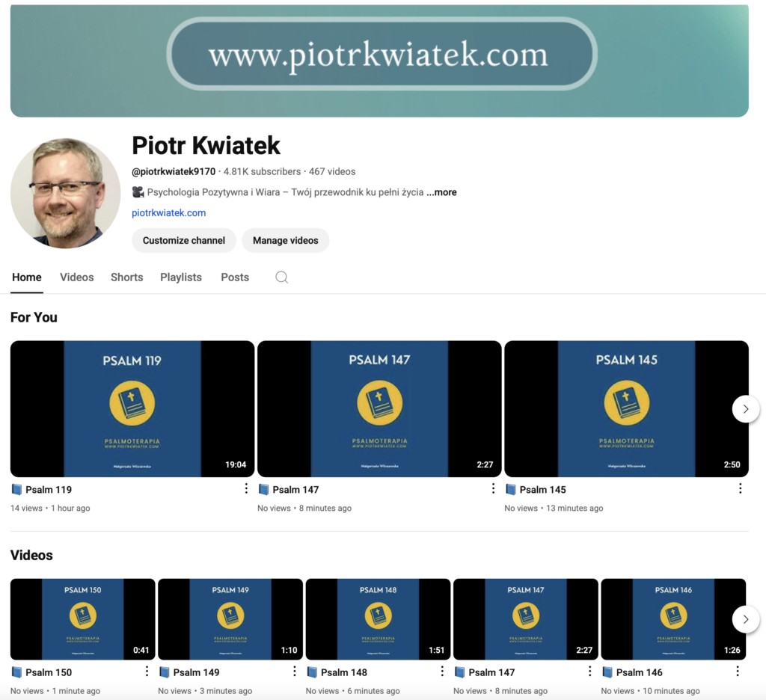Click the "467 videos" count text

(x=332, y=171)
